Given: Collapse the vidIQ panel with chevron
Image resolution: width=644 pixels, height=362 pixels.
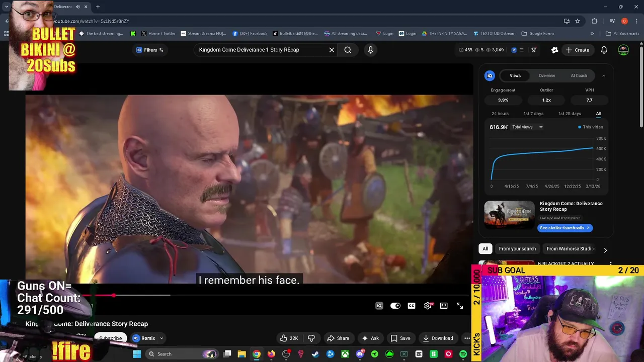Looking at the screenshot, I should coord(604,75).
